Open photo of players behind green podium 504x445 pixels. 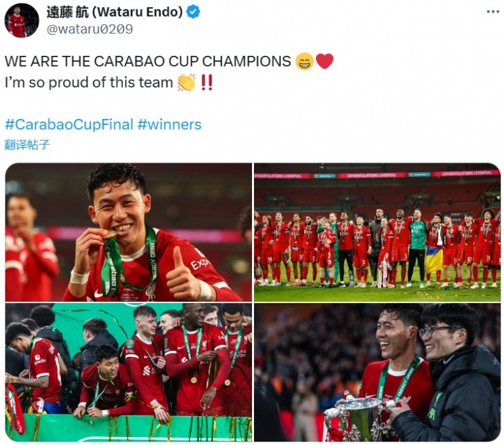tap(128, 372)
